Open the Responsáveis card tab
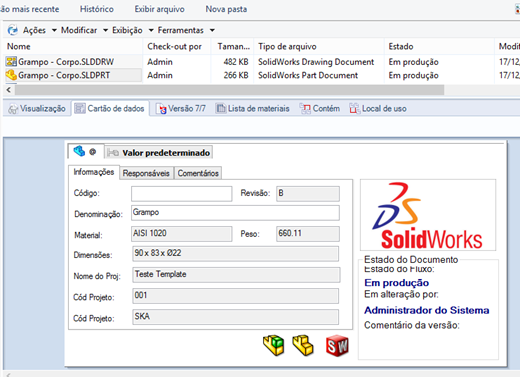520x377 pixels. point(146,173)
